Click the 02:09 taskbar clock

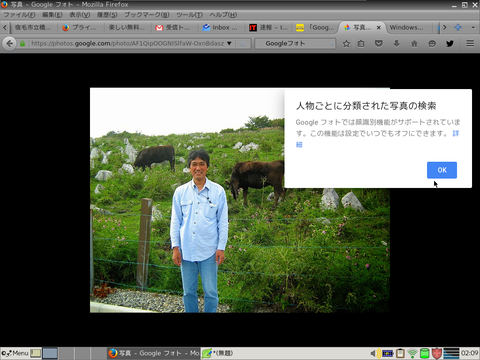coord(470,353)
